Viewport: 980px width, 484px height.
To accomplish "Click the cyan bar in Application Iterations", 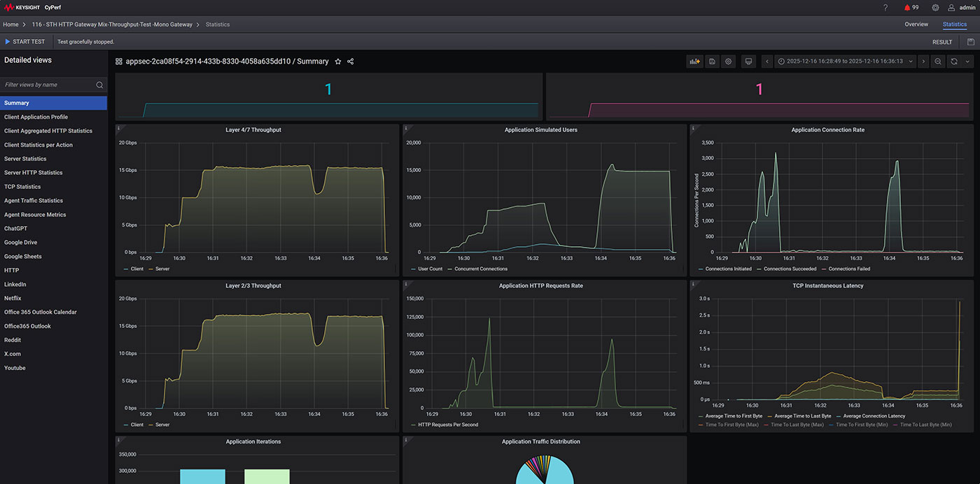I will pyautogui.click(x=202, y=476).
